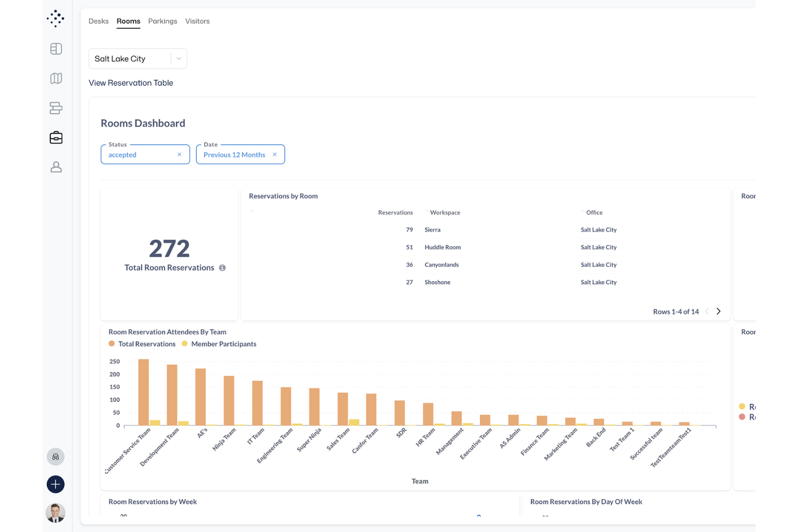Screen dimensions: 798x532
Task: Switch to the Visitors tab
Action: pyautogui.click(x=197, y=21)
